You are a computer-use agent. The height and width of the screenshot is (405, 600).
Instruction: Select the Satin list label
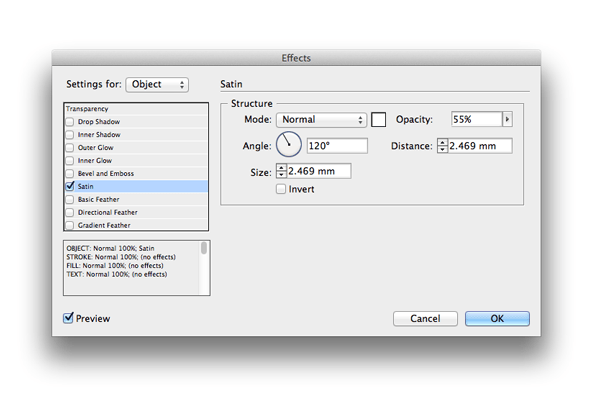[x=85, y=186]
